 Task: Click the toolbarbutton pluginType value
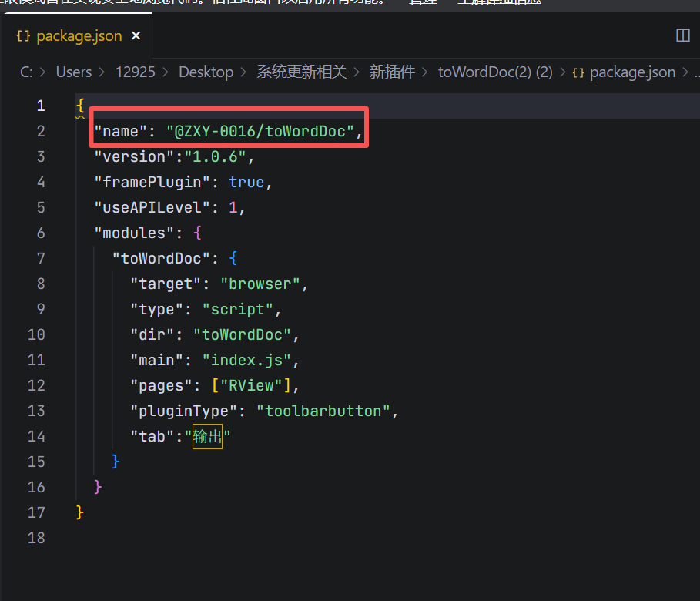coord(323,411)
